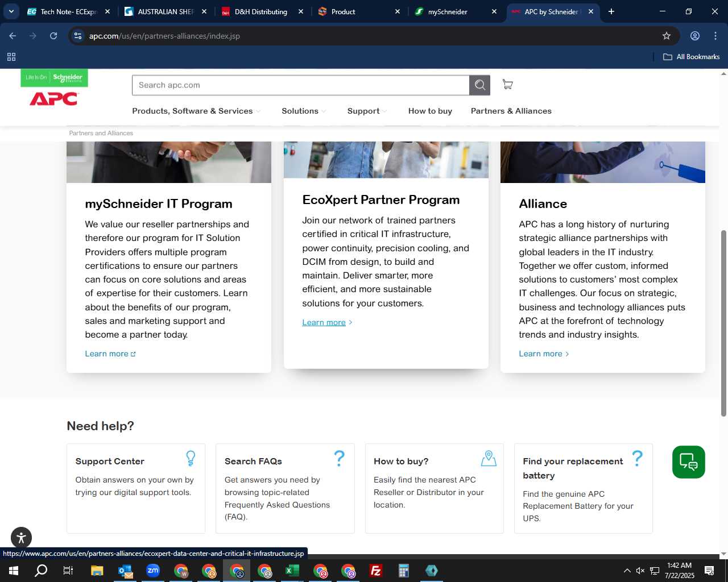Switch to the D&H Distributing tab
Screen dimensions: 728x582
click(263, 11)
